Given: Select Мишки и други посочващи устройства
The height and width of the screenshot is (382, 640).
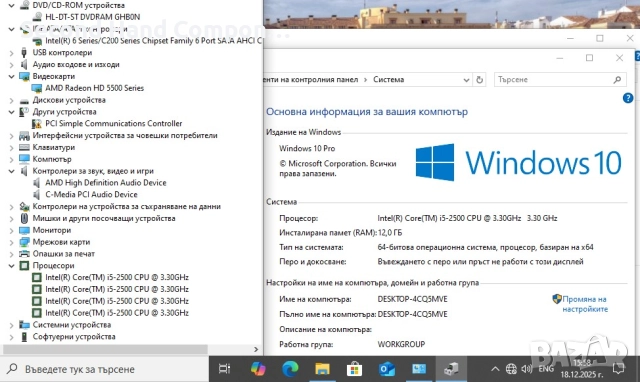Looking at the screenshot, I should click(x=104, y=218).
